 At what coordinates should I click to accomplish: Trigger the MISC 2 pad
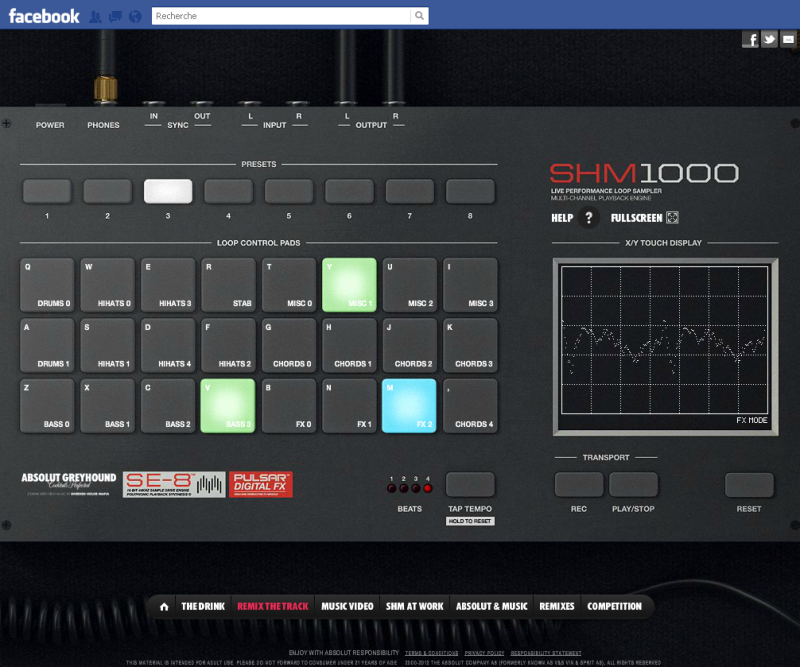[410, 285]
